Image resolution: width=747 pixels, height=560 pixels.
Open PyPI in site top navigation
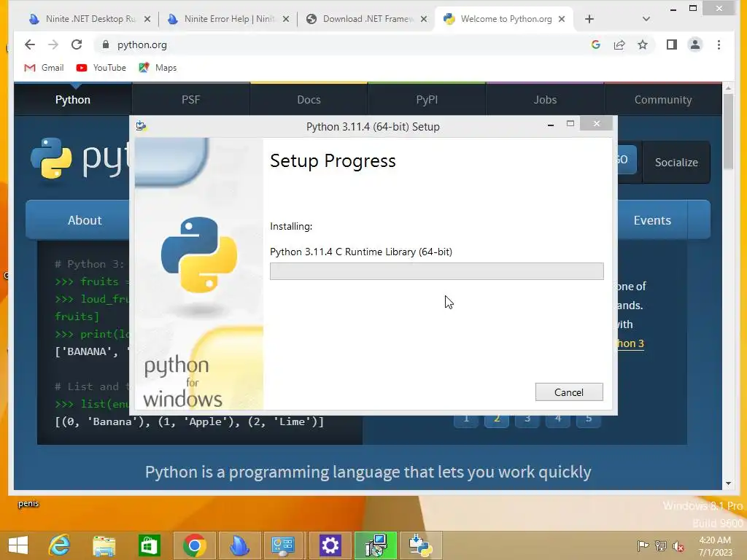tap(427, 99)
